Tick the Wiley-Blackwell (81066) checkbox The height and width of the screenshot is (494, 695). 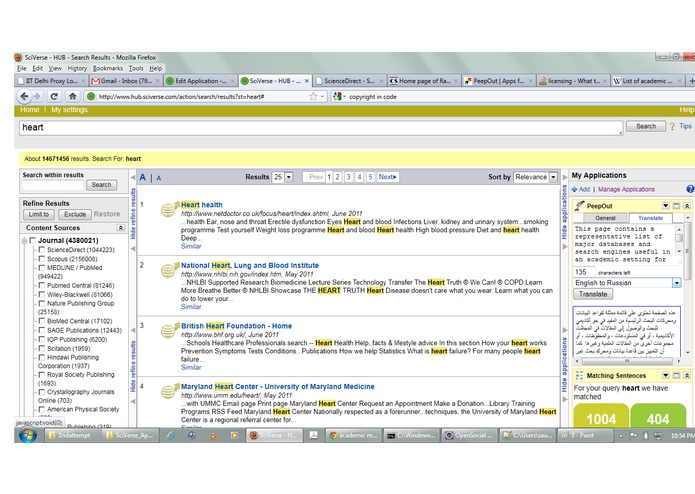[42, 294]
